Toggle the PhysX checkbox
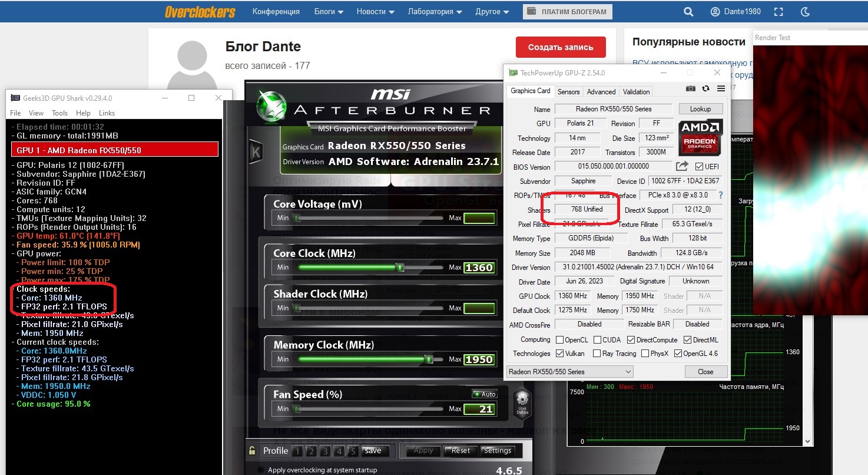The height and width of the screenshot is (475, 868). (x=645, y=354)
